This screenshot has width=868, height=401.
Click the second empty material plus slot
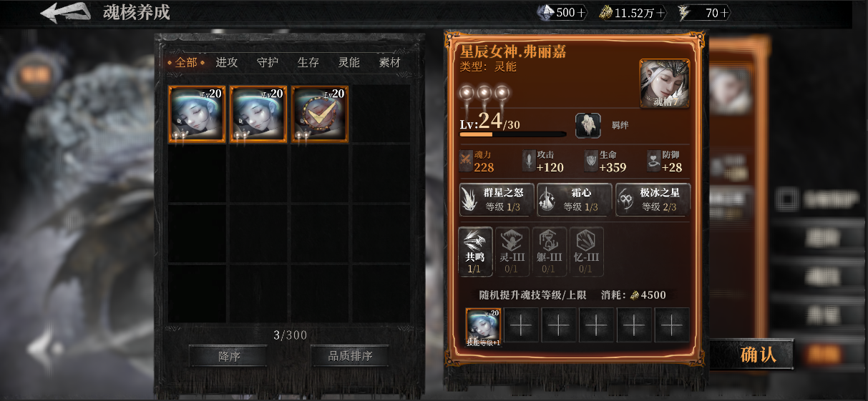[x=558, y=325]
